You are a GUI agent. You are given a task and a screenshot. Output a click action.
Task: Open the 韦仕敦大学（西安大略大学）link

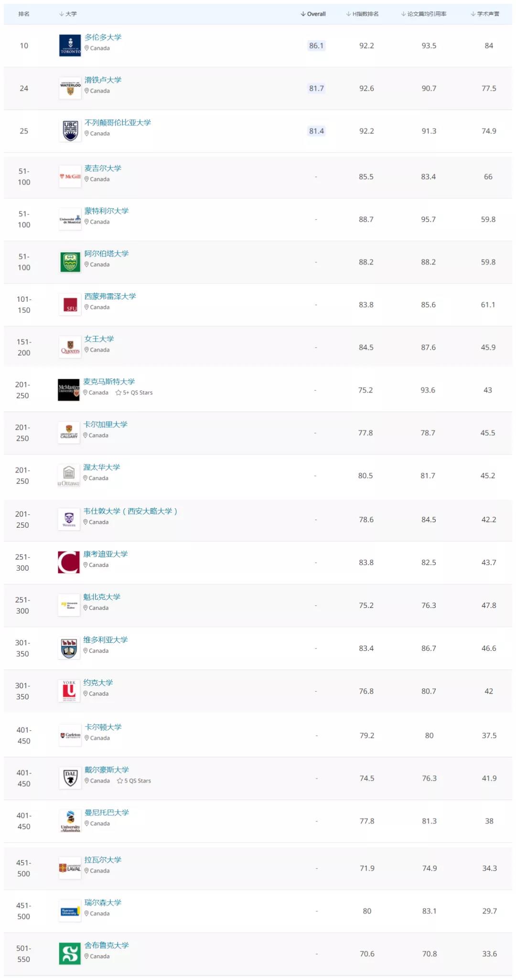coord(130,511)
